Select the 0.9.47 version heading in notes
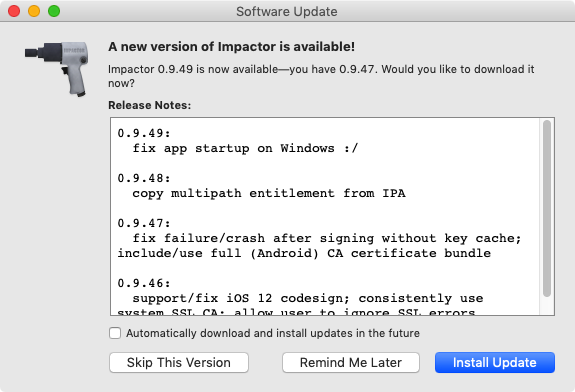The width and height of the screenshot is (575, 392). [144, 223]
